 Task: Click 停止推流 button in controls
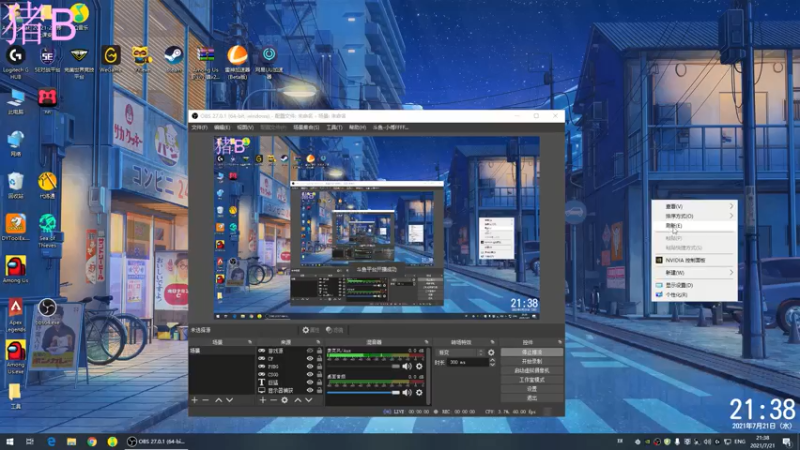tap(532, 352)
